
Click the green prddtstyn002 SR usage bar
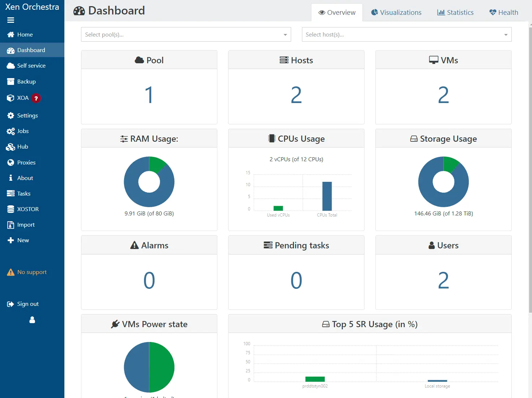tap(315, 379)
